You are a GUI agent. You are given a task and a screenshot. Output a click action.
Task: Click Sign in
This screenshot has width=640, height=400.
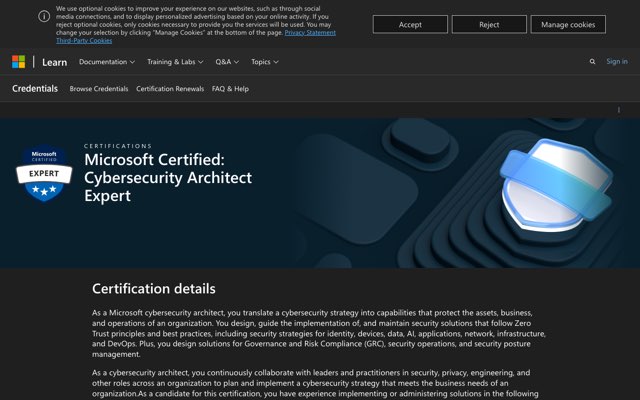(617, 62)
